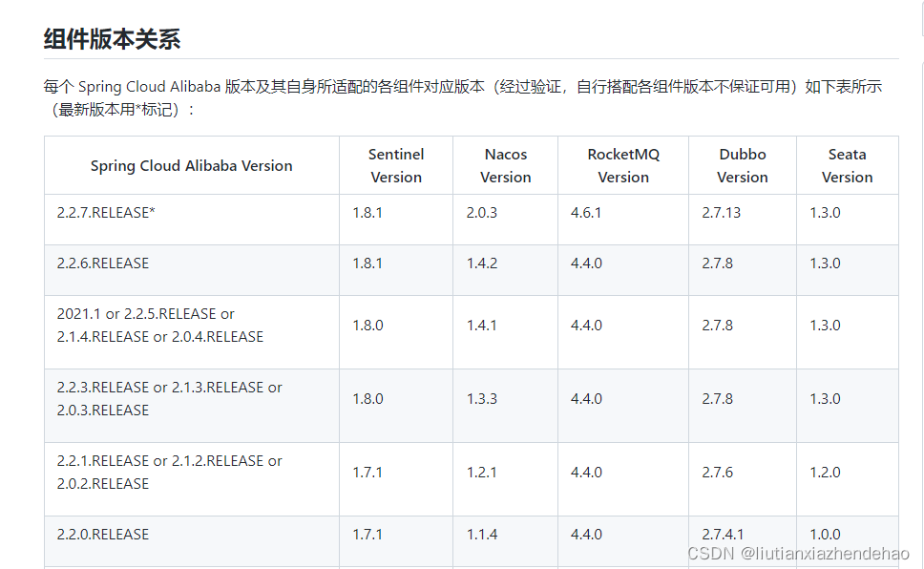Select Sentinel 1.7.1 in the 2.2.0.RELEASE row

click(367, 535)
